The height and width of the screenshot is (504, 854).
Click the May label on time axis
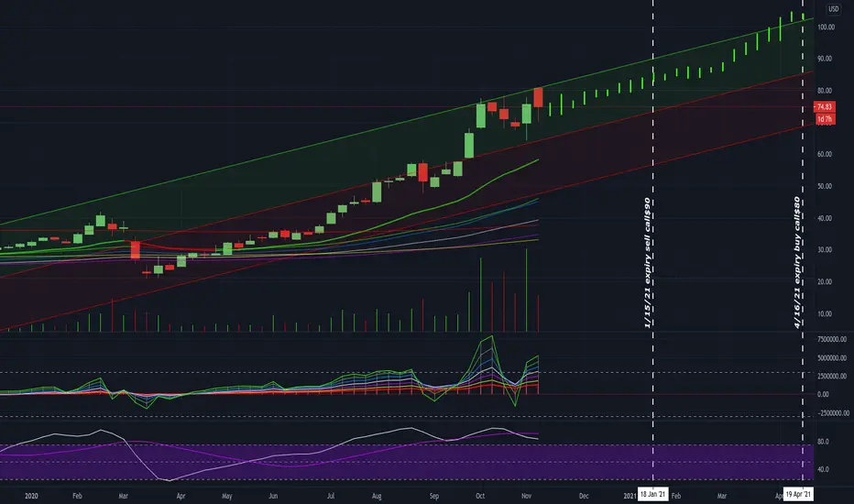(x=226, y=496)
